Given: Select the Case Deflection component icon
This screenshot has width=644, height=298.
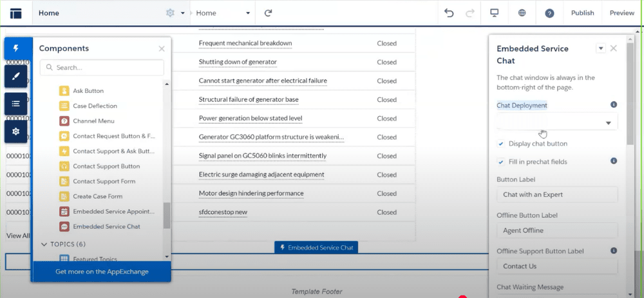Looking at the screenshot, I should (x=64, y=106).
